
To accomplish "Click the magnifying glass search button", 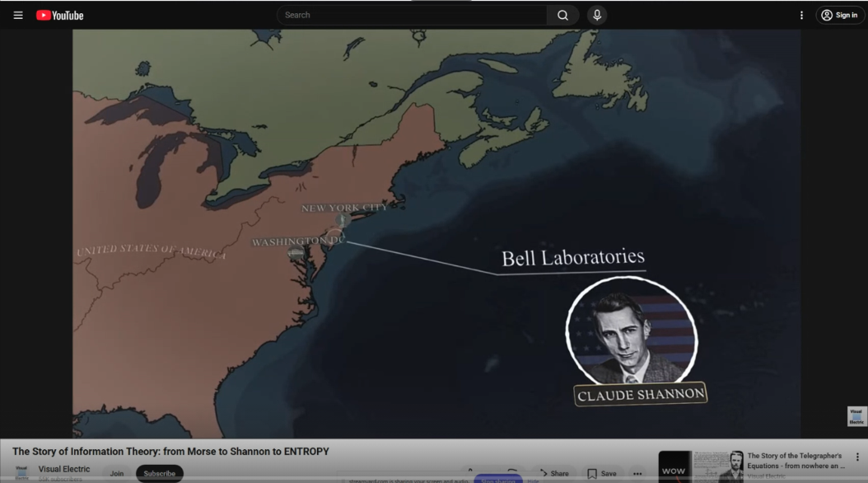I will pyautogui.click(x=562, y=15).
